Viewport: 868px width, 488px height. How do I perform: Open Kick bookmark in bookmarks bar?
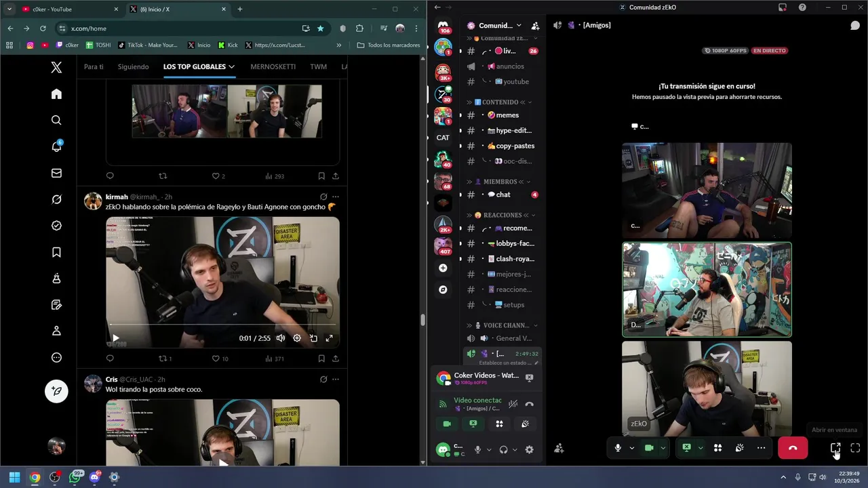(228, 45)
